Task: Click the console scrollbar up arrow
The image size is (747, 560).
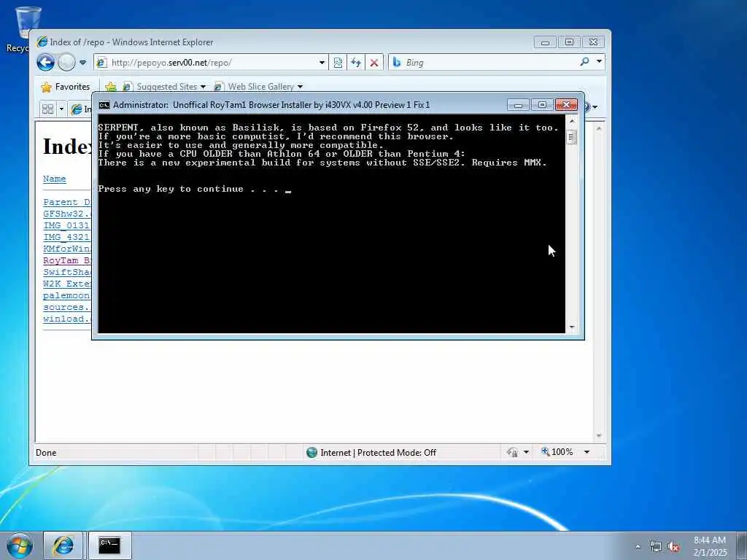Action: coord(572,121)
